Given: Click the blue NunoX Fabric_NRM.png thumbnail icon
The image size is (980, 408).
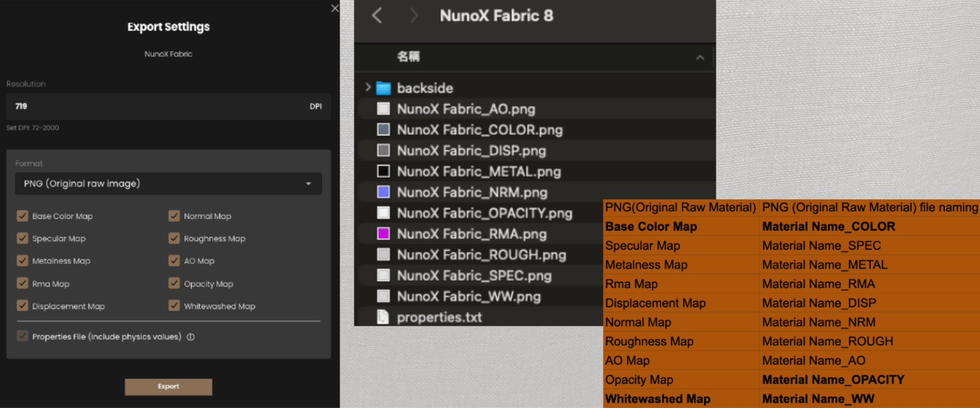Looking at the screenshot, I should pos(383,192).
